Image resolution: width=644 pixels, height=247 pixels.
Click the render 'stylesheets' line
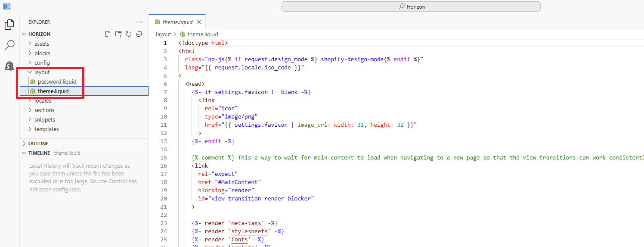click(x=238, y=231)
